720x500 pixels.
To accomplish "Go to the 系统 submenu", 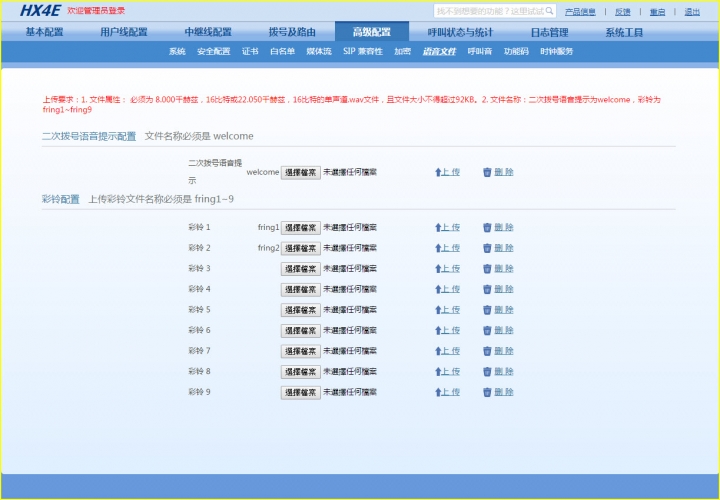I will [x=177, y=51].
